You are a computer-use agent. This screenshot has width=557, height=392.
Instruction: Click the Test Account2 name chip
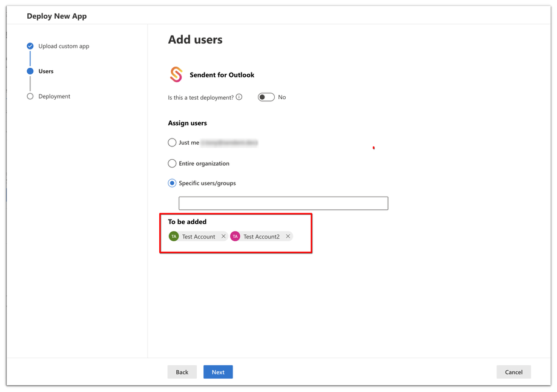click(262, 237)
